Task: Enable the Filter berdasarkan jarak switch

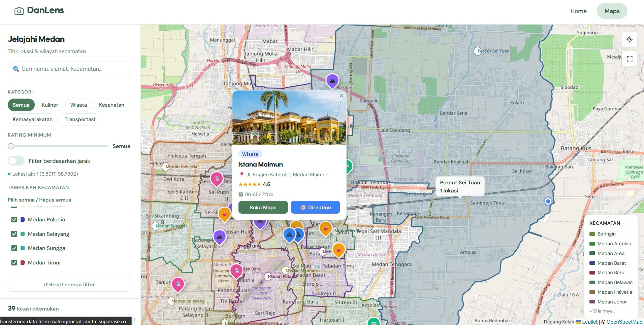Action: pyautogui.click(x=16, y=161)
